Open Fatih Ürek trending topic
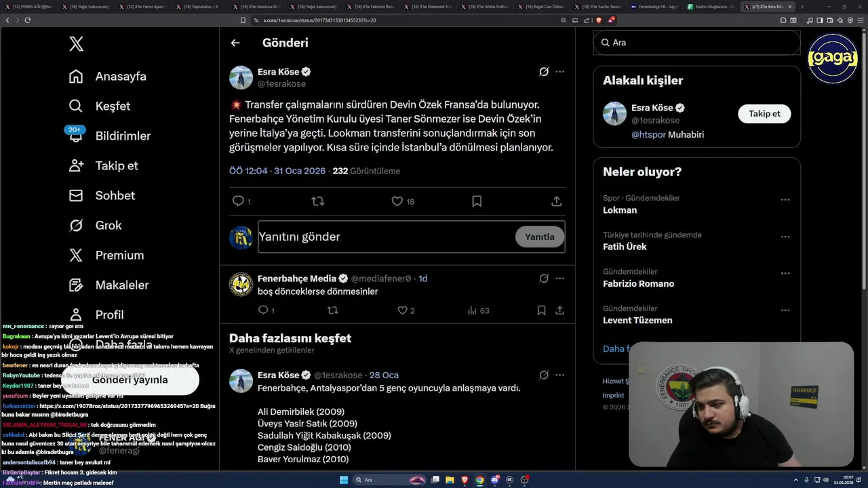The image size is (868, 488). (625, 247)
